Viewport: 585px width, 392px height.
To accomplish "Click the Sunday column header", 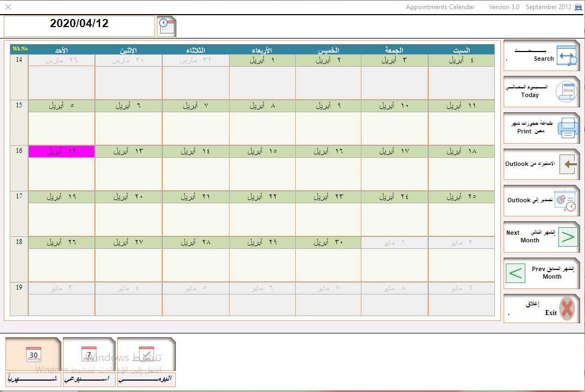I will tap(61, 49).
